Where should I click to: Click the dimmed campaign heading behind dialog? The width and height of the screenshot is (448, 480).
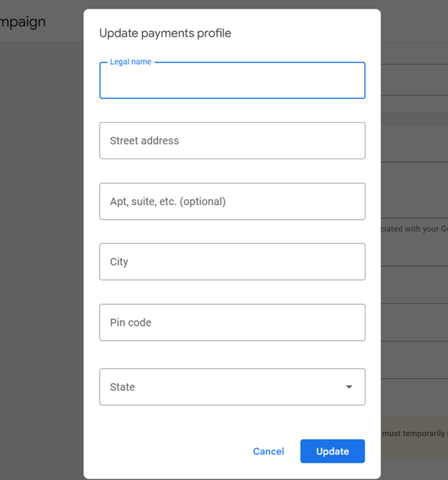point(23,22)
